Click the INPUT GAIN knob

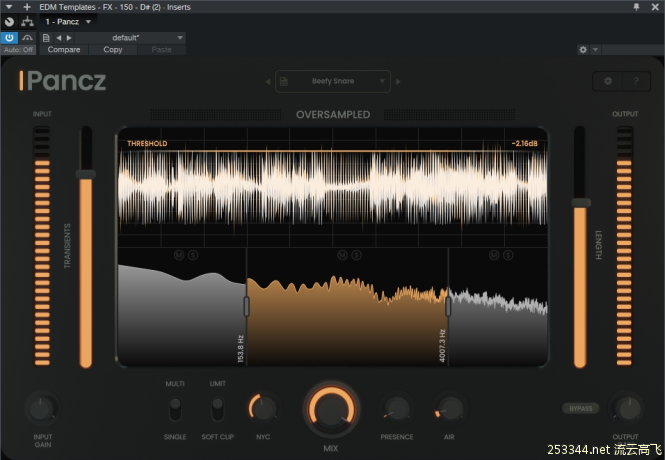42,409
